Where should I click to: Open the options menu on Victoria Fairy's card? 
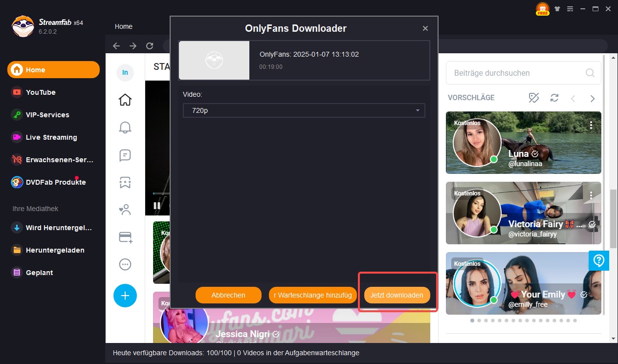coord(591,195)
